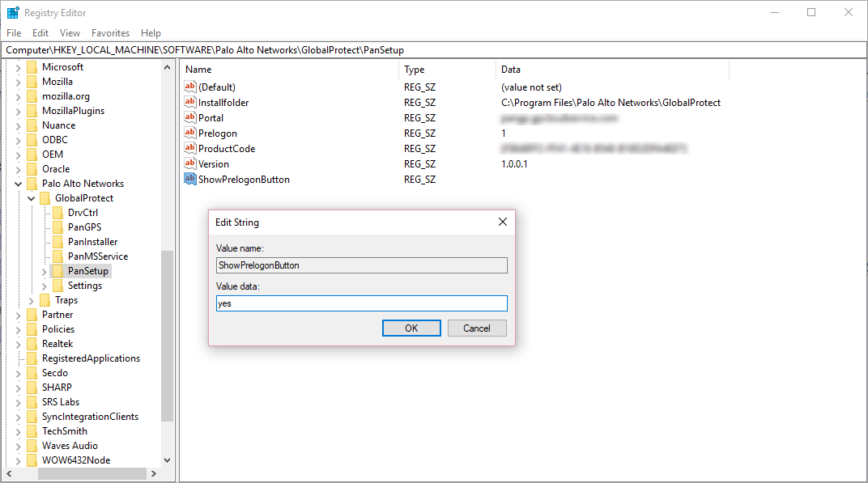Click the tree scroll up arrow
Viewport: 868px width, 483px height.
click(x=167, y=67)
